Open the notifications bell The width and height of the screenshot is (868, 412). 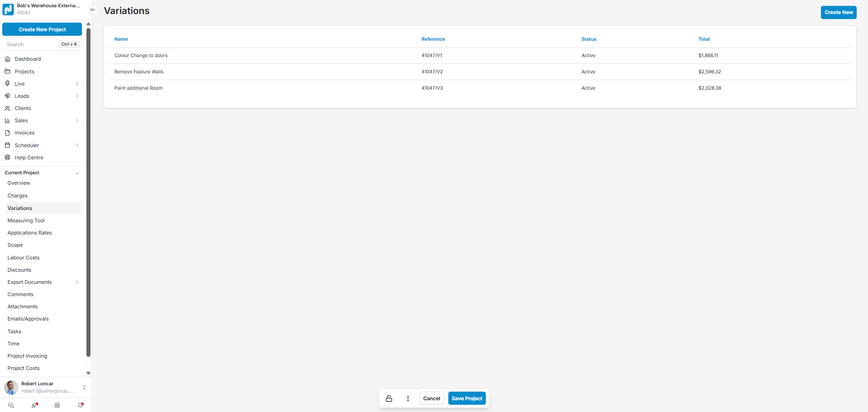click(x=81, y=405)
